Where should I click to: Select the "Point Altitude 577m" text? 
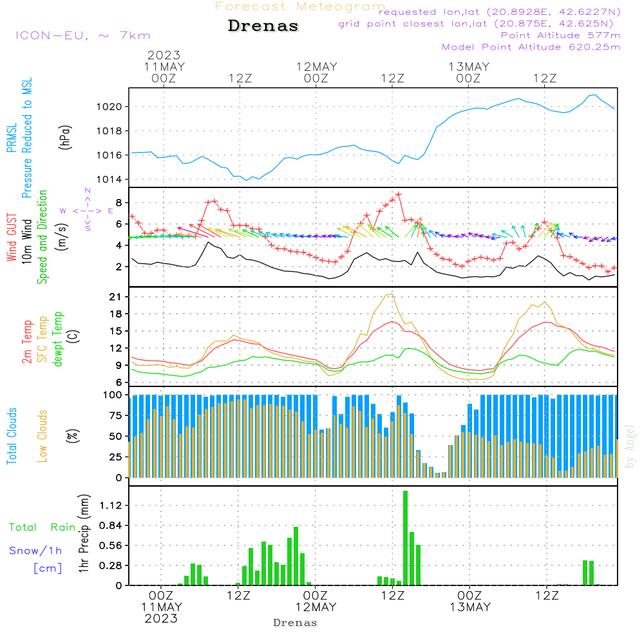click(560, 35)
